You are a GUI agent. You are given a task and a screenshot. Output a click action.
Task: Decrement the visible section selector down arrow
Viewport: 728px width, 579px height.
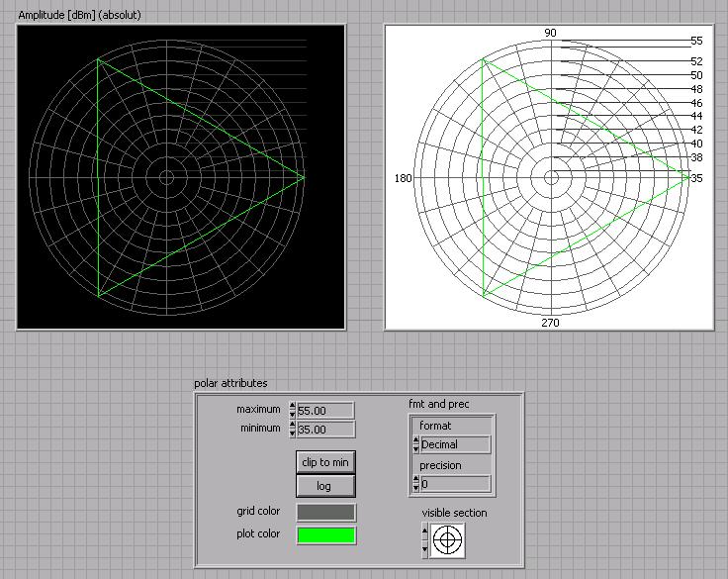coord(424,547)
